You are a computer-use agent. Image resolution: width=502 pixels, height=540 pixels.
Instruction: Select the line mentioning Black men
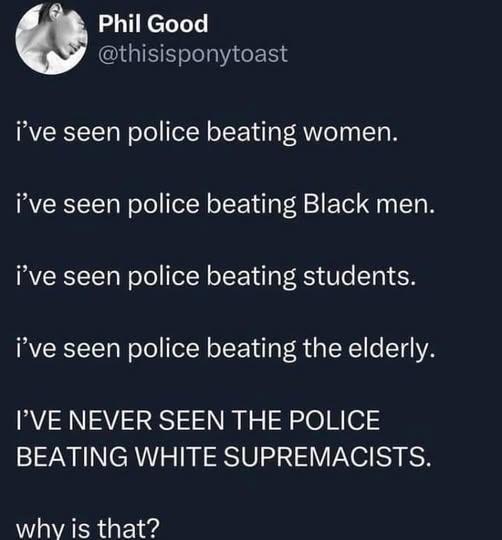pos(226,205)
